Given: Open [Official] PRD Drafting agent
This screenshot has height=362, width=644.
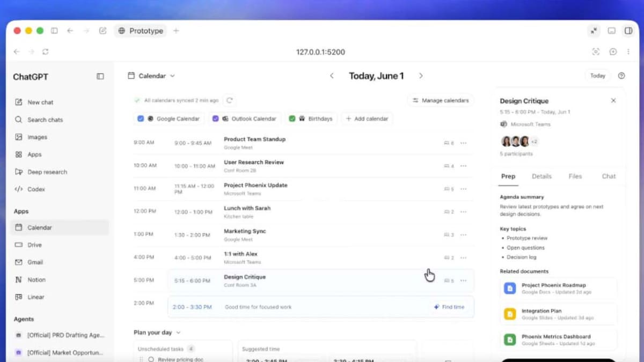Looking at the screenshot, I should pos(59,335).
